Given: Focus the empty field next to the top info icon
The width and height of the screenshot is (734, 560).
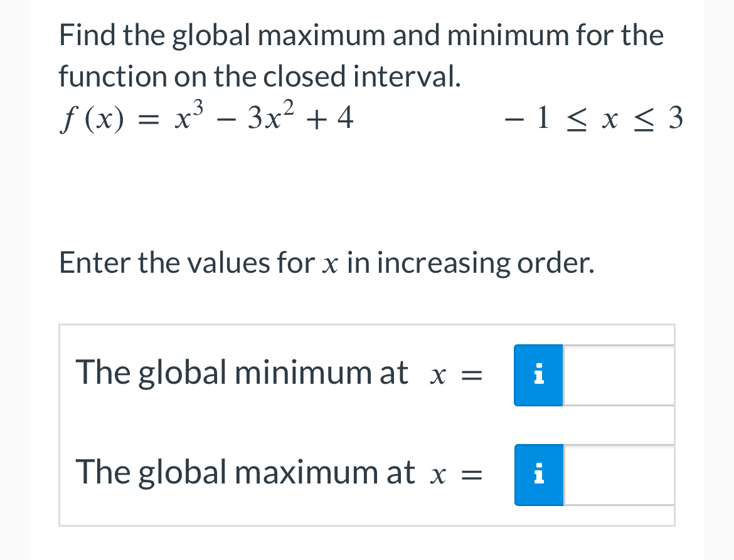Looking at the screenshot, I should click(618, 375).
